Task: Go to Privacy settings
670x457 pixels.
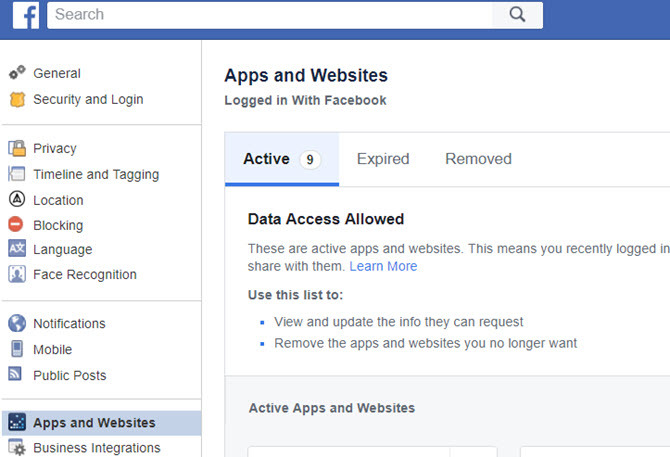Action: pyautogui.click(x=55, y=149)
